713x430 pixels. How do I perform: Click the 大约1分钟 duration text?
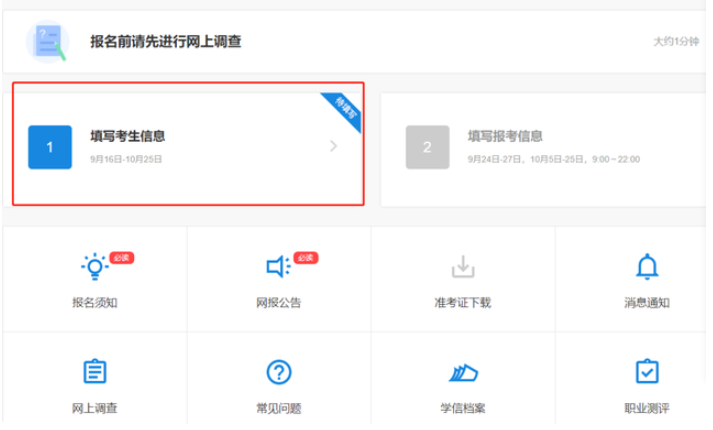tap(676, 41)
